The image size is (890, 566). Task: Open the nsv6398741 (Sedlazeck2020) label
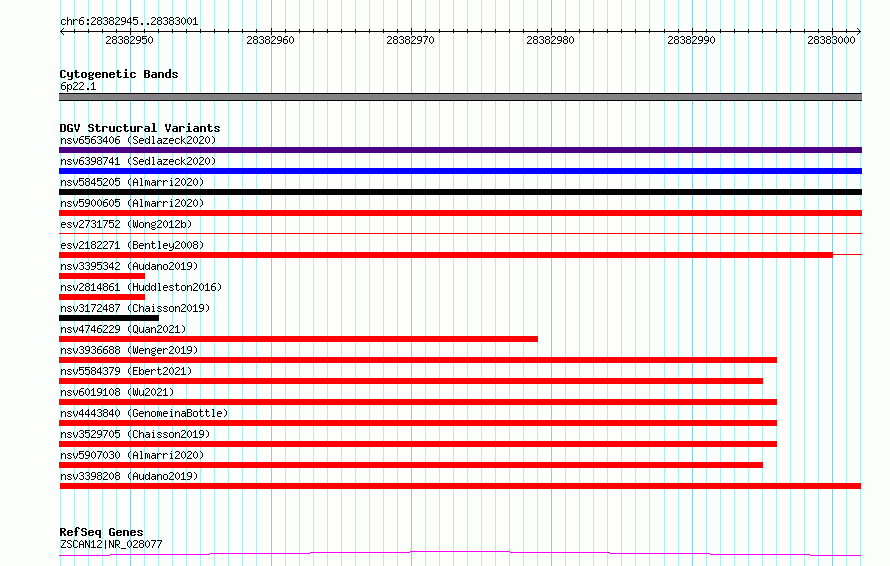(138, 161)
